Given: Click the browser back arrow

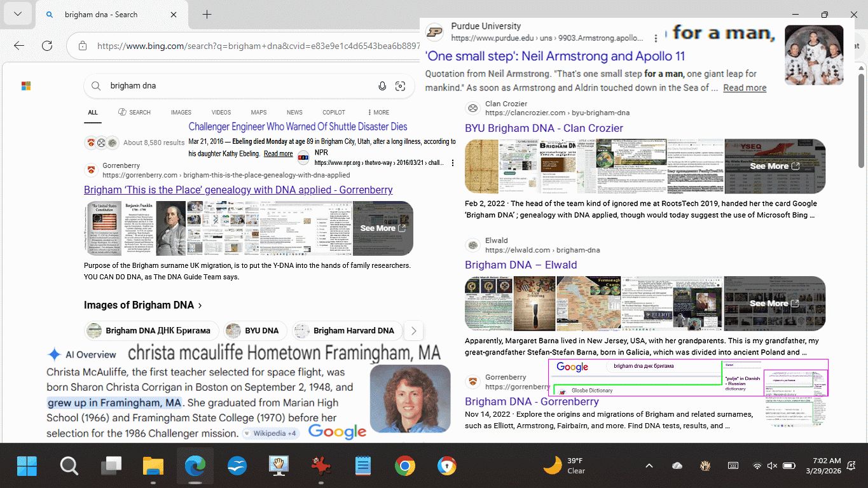Looking at the screenshot, I should tap(19, 46).
